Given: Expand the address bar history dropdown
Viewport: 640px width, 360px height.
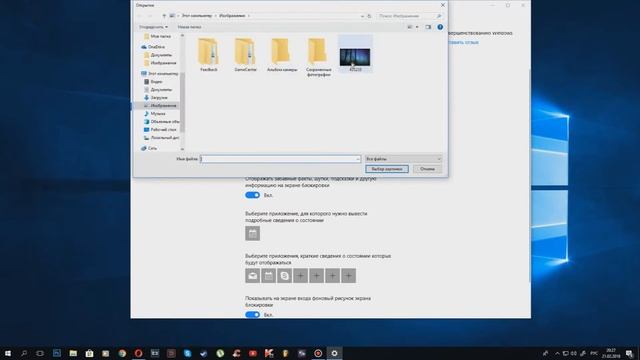Looking at the screenshot, I should (x=362, y=16).
